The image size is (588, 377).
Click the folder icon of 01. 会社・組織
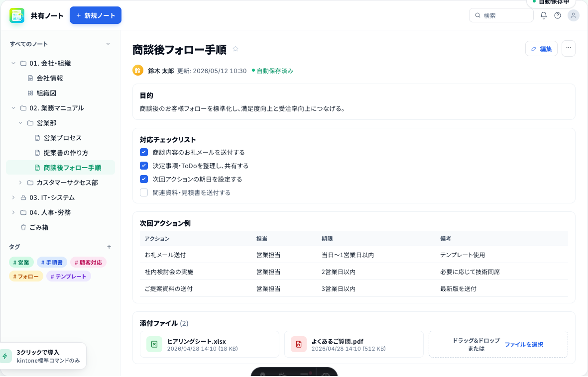(x=23, y=63)
